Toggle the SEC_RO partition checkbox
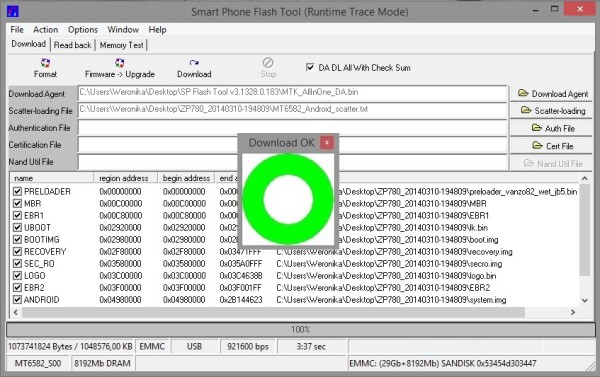Image resolution: width=600 pixels, height=377 pixels. 17,264
